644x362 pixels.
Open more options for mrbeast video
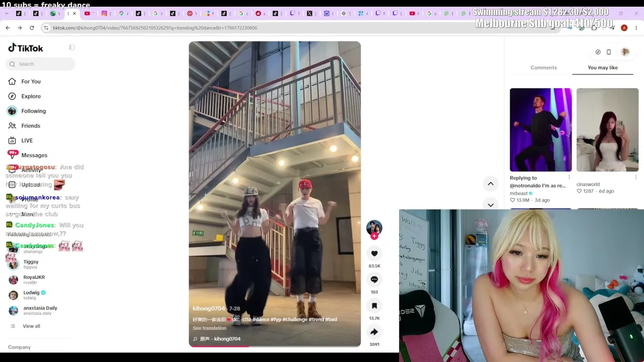(x=569, y=177)
